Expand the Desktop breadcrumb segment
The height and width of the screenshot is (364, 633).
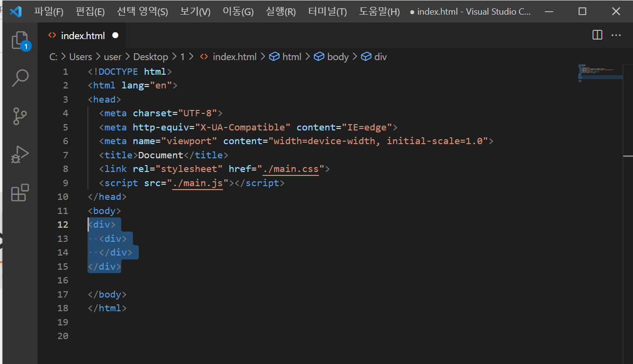point(151,57)
